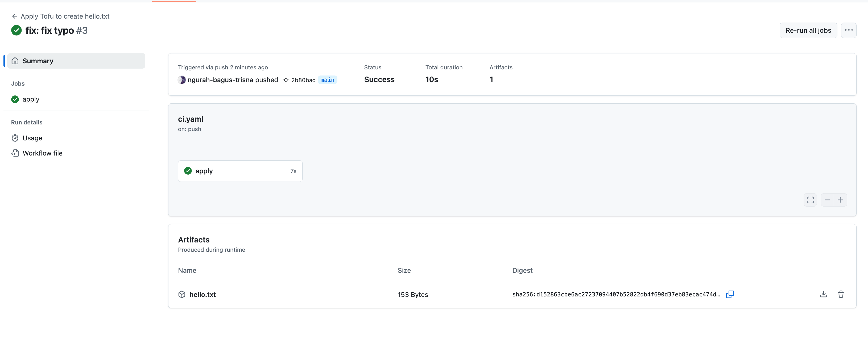868x344 pixels.
Task: Copy the artifact digest to clipboard
Action: coord(730,294)
